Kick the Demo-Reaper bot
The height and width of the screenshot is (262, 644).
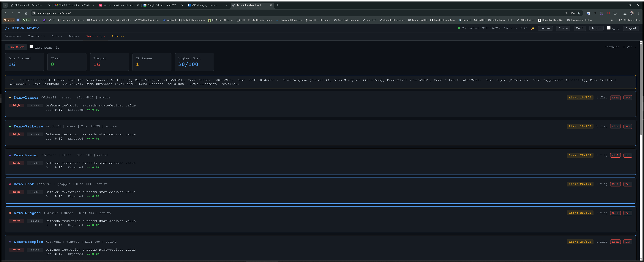pyautogui.click(x=615, y=155)
